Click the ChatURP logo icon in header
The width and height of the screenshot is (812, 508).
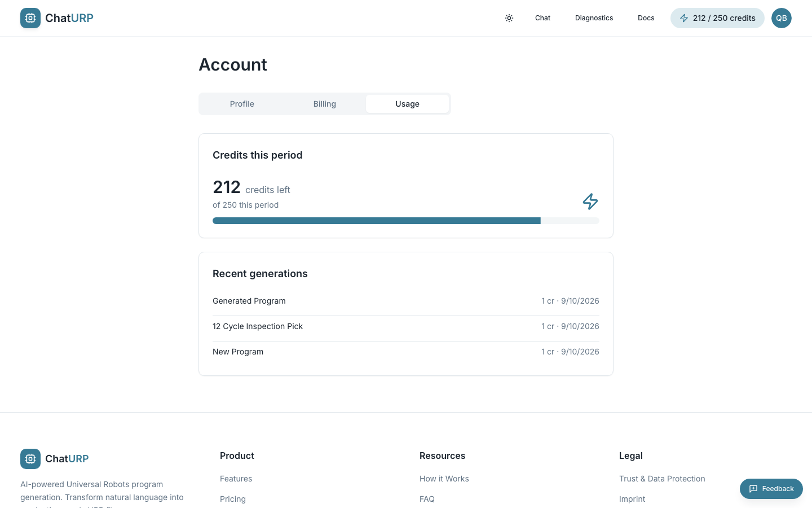point(30,18)
